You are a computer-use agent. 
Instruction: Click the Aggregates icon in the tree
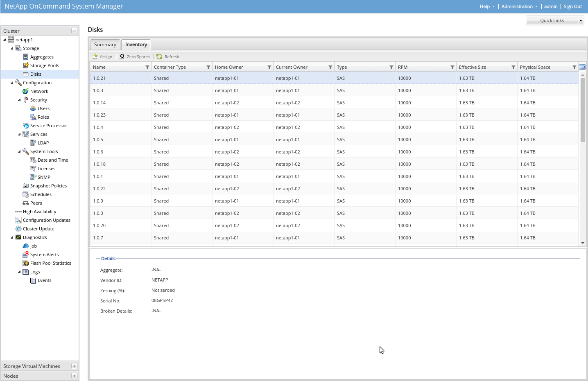pos(26,57)
